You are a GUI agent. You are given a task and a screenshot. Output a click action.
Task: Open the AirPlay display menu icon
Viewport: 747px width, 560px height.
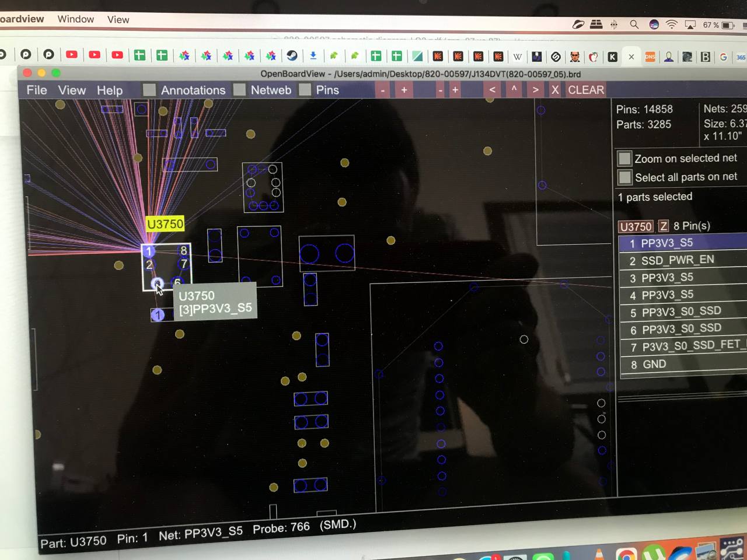(x=690, y=24)
